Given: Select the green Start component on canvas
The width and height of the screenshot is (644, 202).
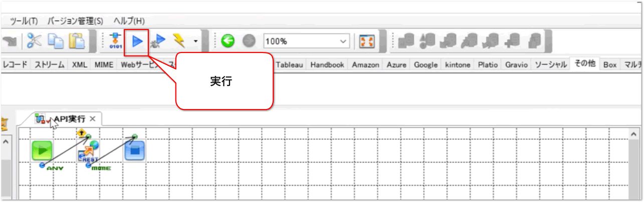Looking at the screenshot, I should click(x=42, y=150).
